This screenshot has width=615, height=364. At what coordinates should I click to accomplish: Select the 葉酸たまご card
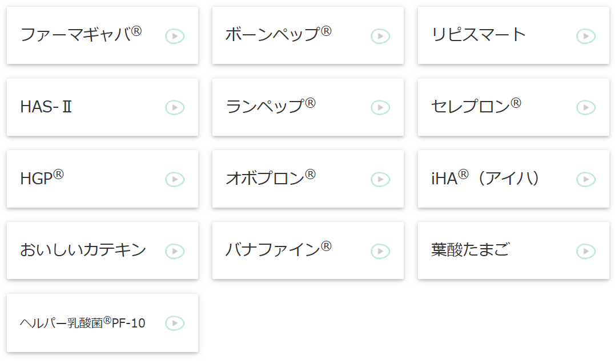471,250
